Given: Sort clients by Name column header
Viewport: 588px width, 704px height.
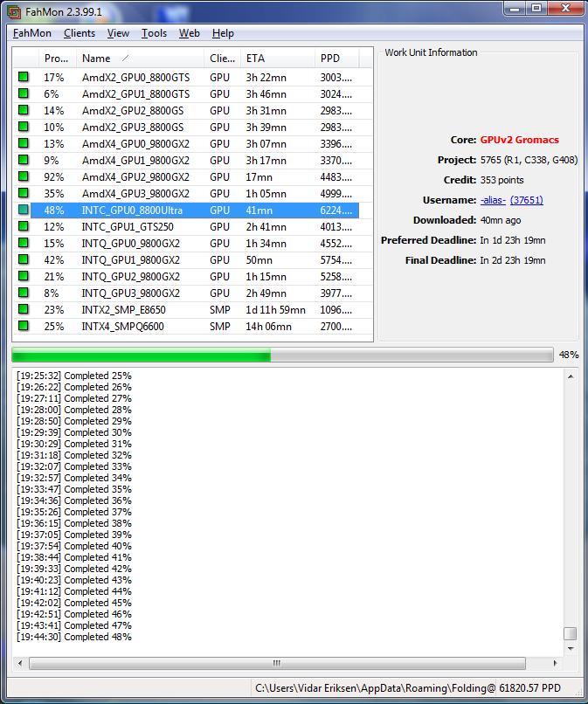Looking at the screenshot, I should 140,59.
